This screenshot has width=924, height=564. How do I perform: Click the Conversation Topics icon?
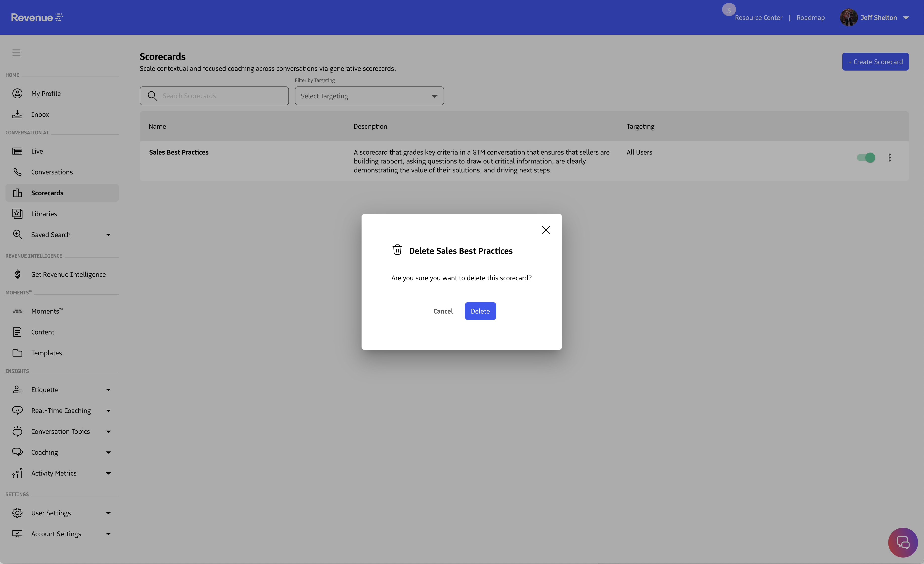17,431
